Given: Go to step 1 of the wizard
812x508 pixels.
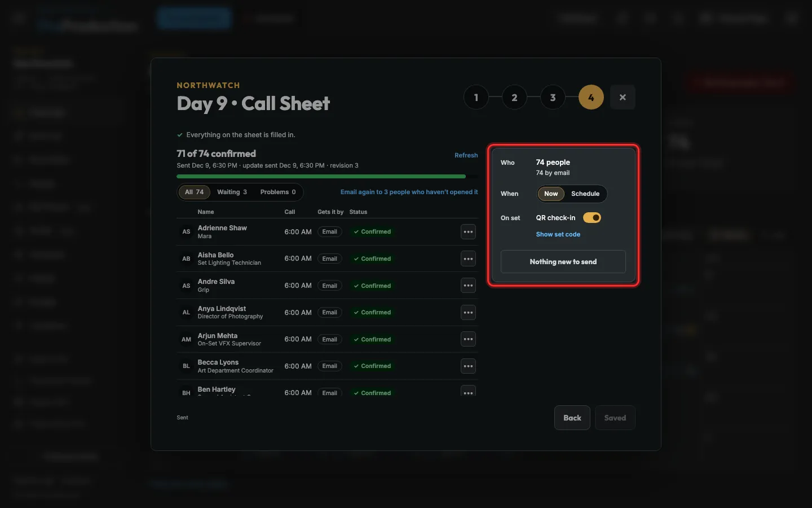Looking at the screenshot, I should [476, 97].
